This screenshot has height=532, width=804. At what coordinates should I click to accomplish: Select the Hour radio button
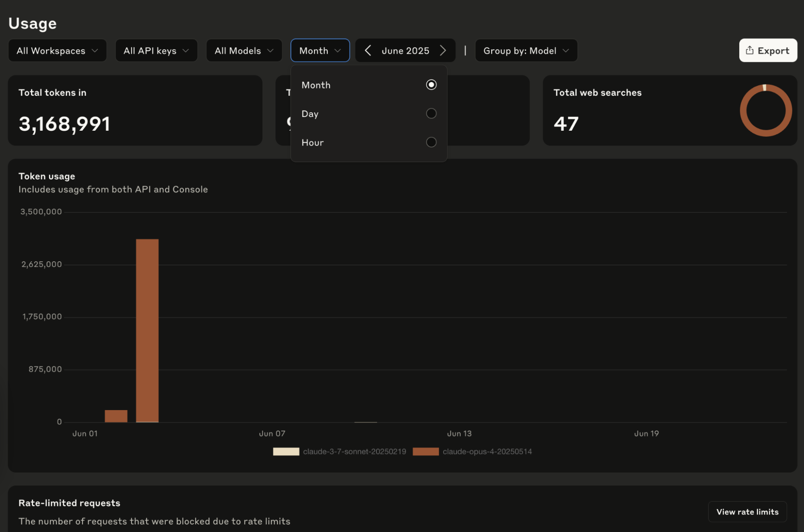tap(431, 142)
